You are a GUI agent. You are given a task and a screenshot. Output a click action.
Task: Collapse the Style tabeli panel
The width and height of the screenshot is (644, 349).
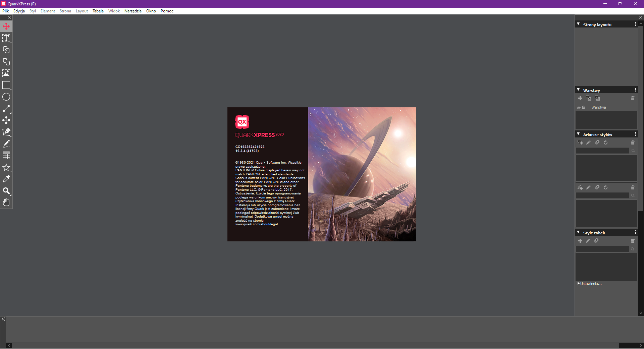pos(578,232)
